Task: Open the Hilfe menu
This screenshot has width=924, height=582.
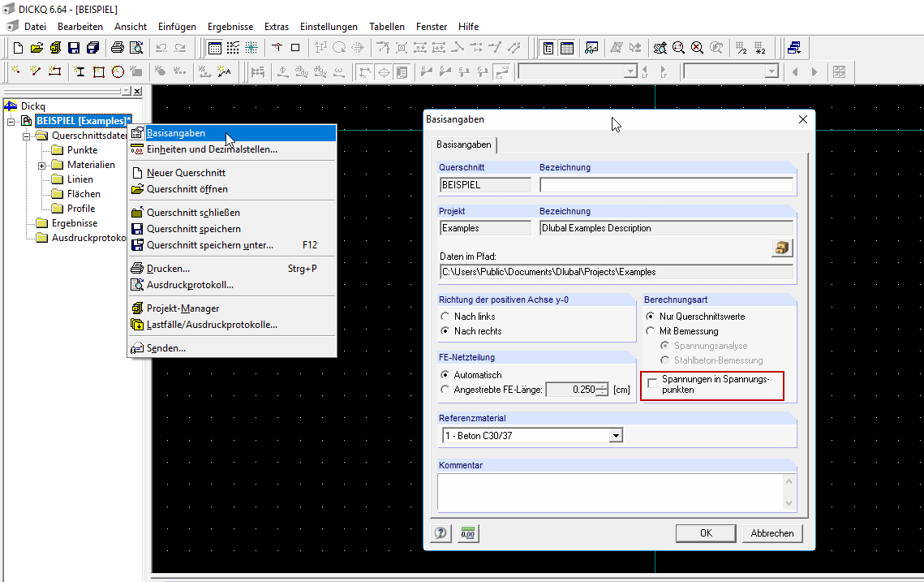Action: tap(468, 27)
